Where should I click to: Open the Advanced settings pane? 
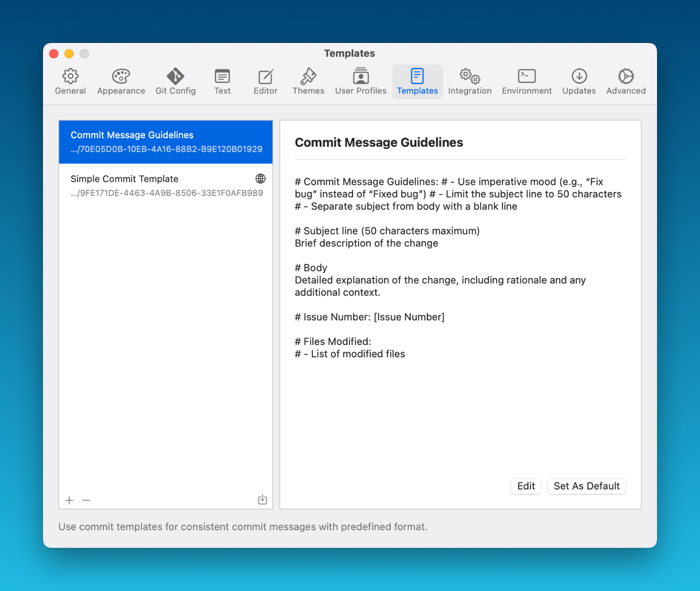(626, 82)
